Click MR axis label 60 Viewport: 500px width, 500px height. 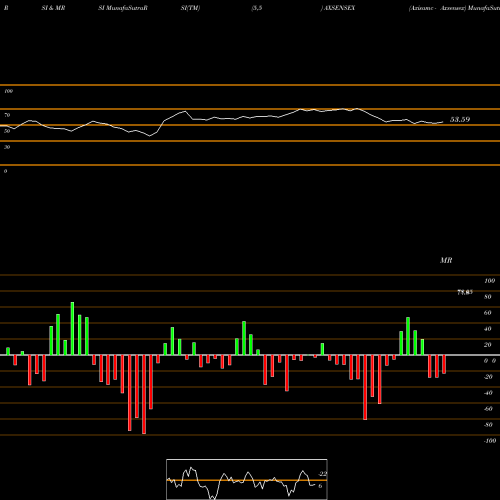point(488,313)
